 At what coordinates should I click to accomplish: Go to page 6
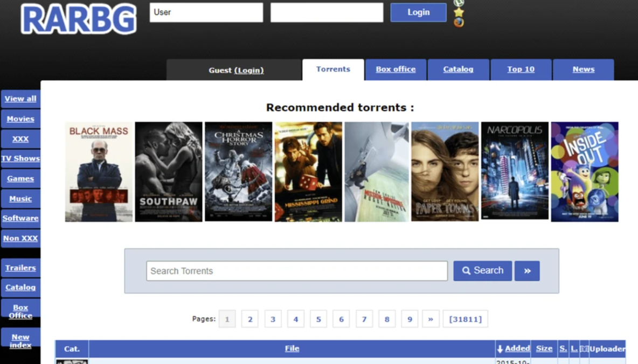pyautogui.click(x=342, y=319)
